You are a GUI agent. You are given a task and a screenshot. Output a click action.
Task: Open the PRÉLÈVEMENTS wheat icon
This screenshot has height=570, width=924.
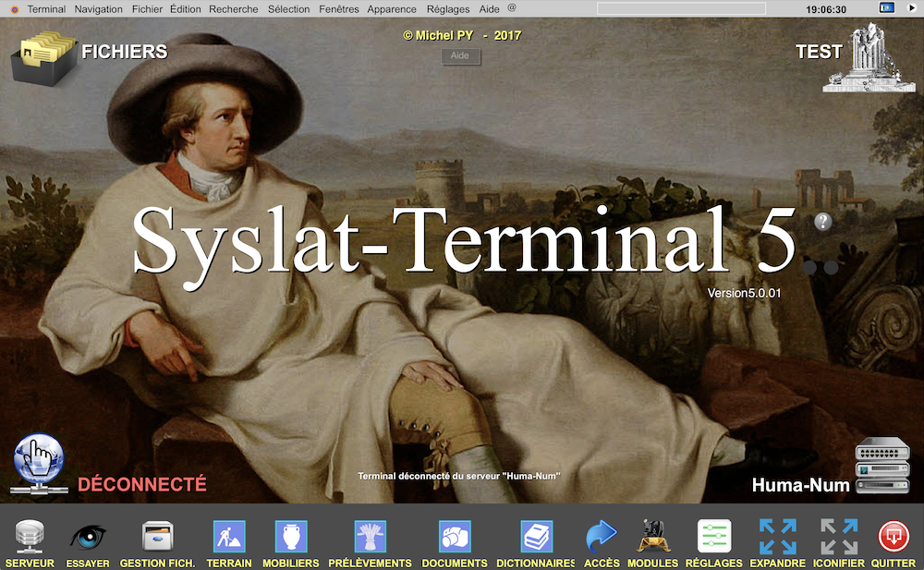(370, 536)
